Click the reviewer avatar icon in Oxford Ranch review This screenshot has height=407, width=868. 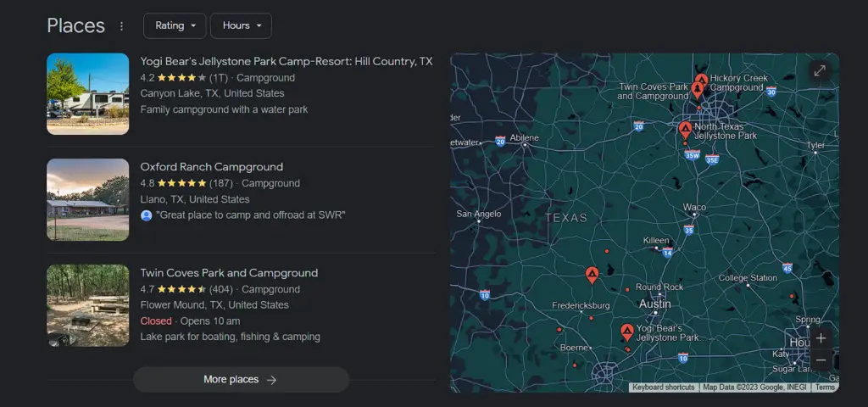pos(146,215)
